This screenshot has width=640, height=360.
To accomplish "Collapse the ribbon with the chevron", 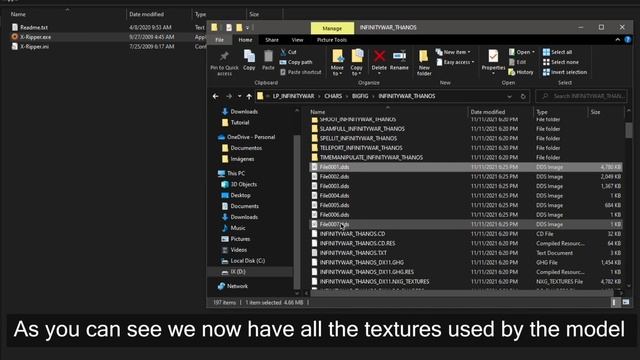I will point(618,40).
